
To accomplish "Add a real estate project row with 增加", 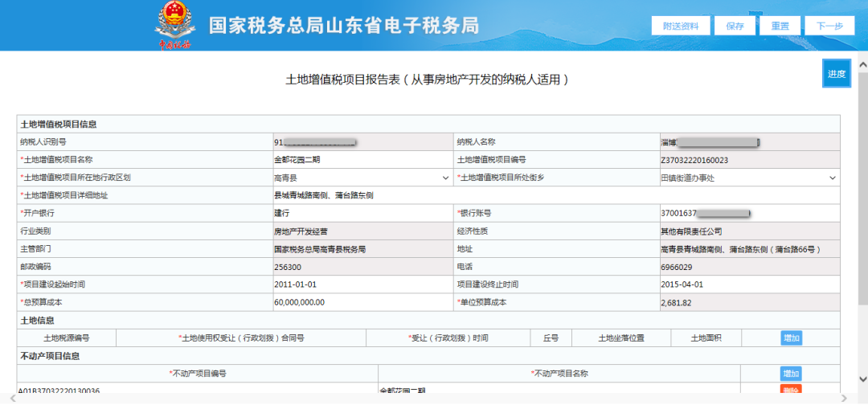I will [x=791, y=374].
